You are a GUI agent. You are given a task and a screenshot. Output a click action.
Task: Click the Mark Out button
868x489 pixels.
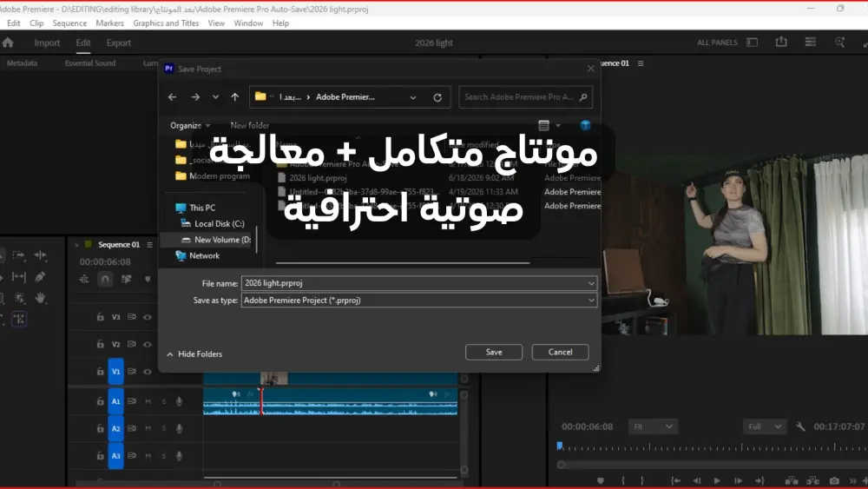pyautogui.click(x=642, y=480)
